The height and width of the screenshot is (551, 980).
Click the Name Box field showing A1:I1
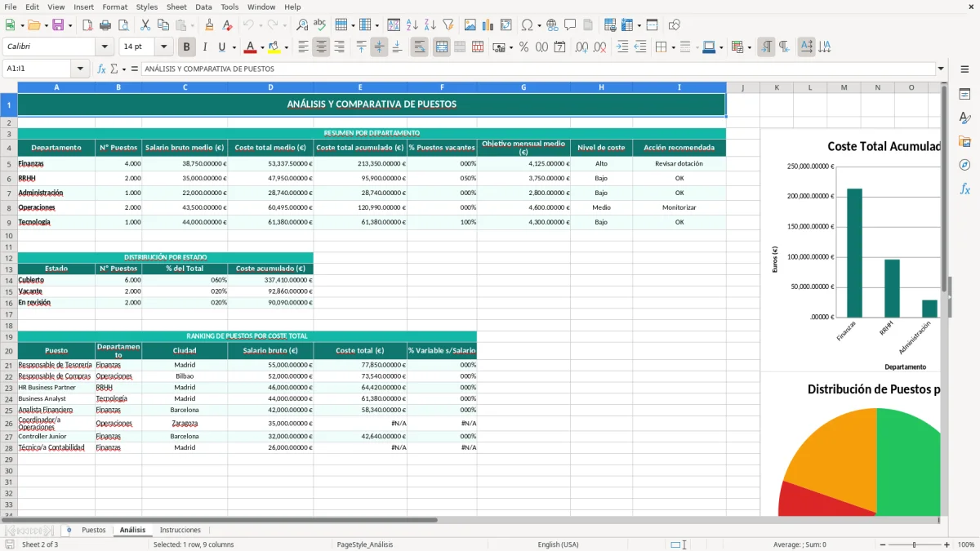[x=38, y=69]
